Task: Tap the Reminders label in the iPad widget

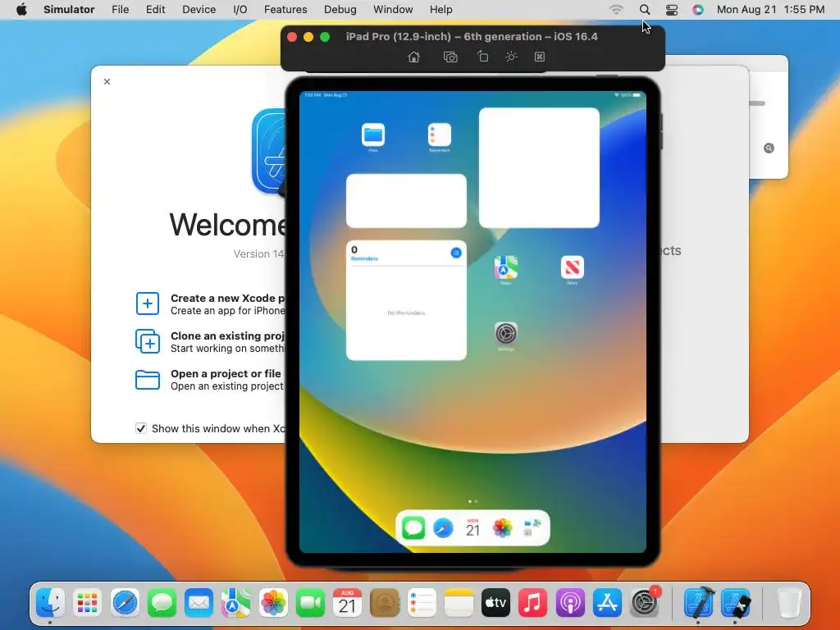Action: click(x=364, y=258)
